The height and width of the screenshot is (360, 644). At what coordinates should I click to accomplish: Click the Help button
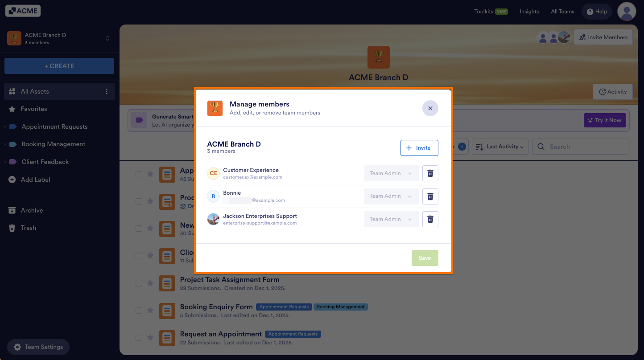click(x=597, y=12)
